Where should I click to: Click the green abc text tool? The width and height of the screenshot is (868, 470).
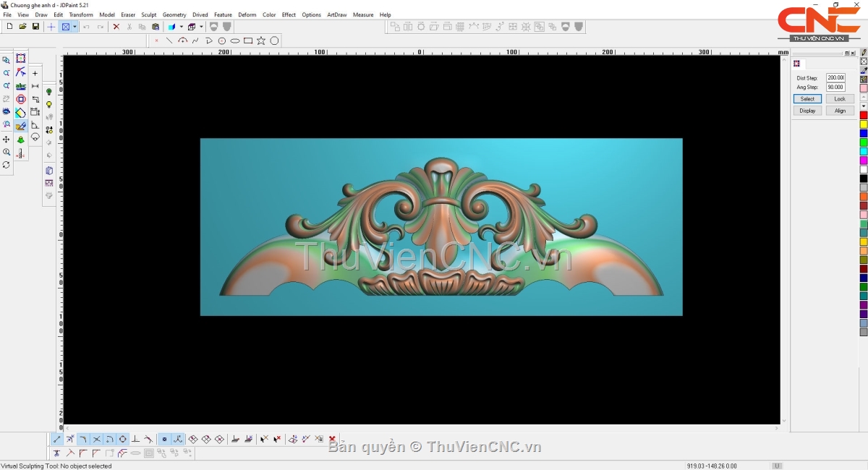coord(21,86)
